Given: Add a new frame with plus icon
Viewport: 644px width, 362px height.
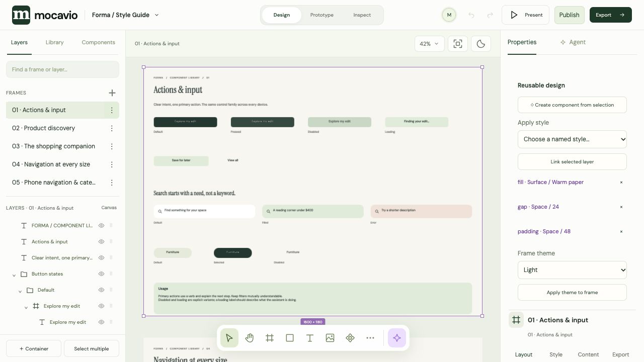Looking at the screenshot, I should [x=112, y=93].
